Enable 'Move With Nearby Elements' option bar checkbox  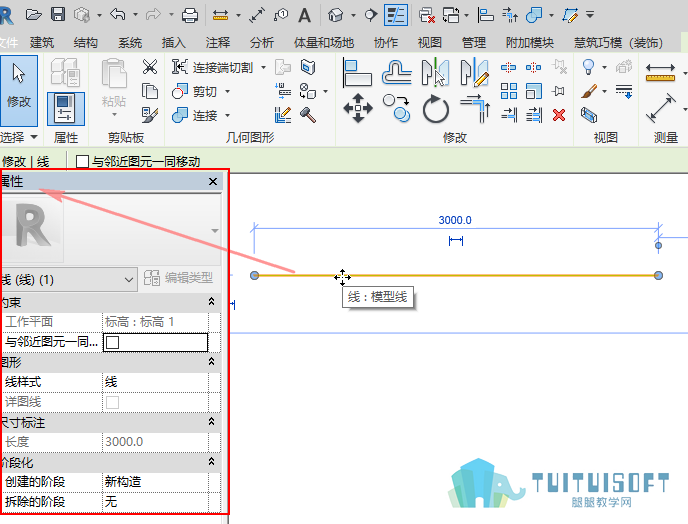(x=82, y=162)
